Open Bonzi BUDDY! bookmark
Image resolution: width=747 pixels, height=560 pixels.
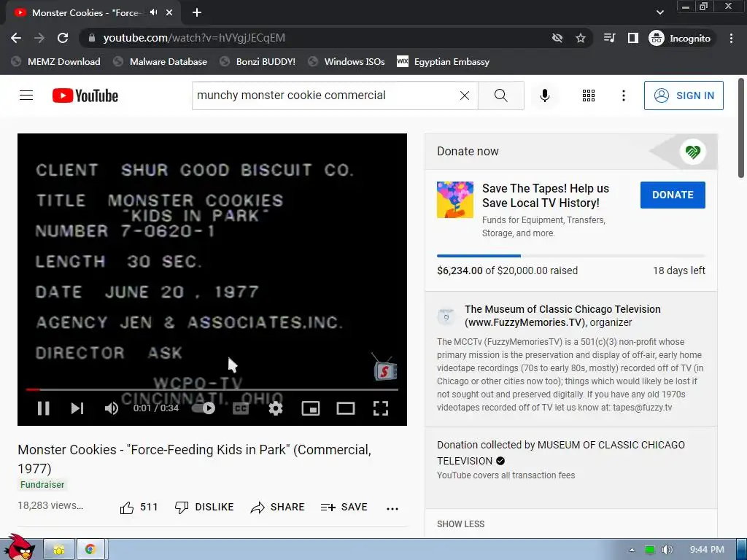(x=258, y=62)
